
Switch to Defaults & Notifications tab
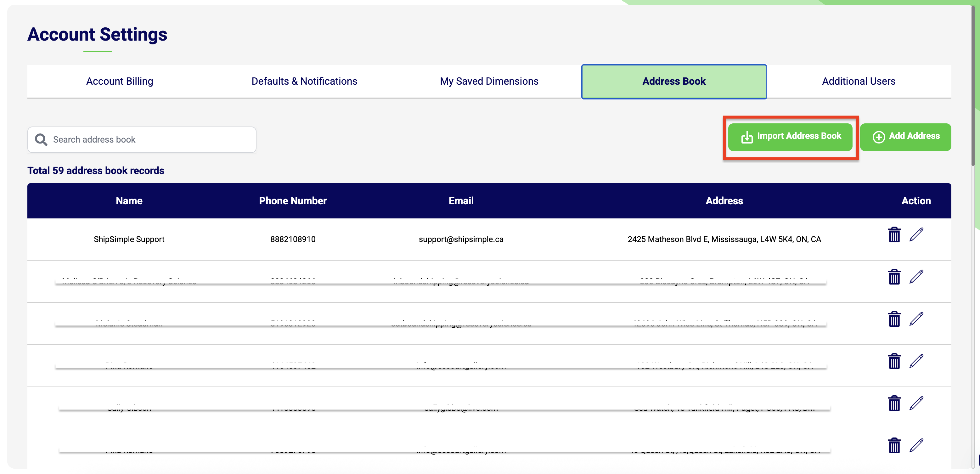[x=304, y=81]
